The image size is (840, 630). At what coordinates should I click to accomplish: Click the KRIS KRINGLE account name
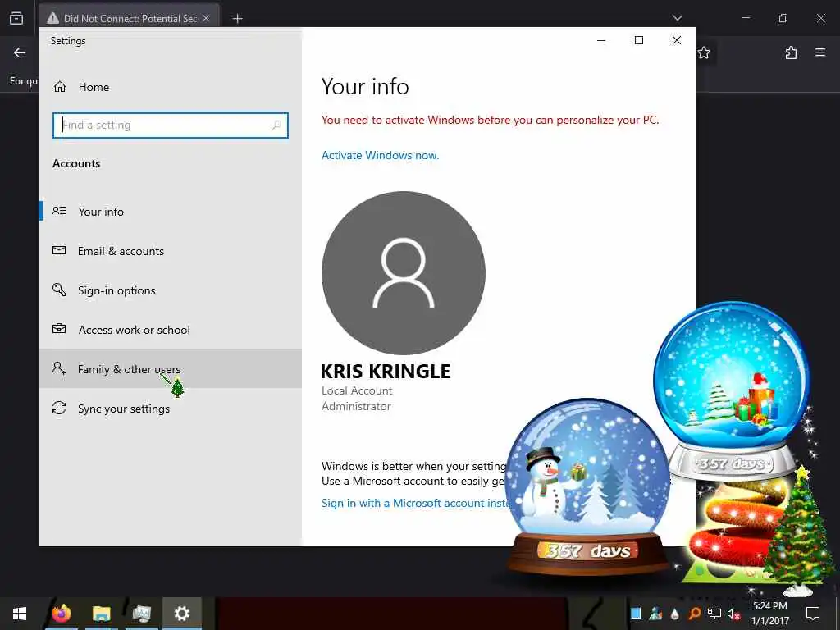386,372
